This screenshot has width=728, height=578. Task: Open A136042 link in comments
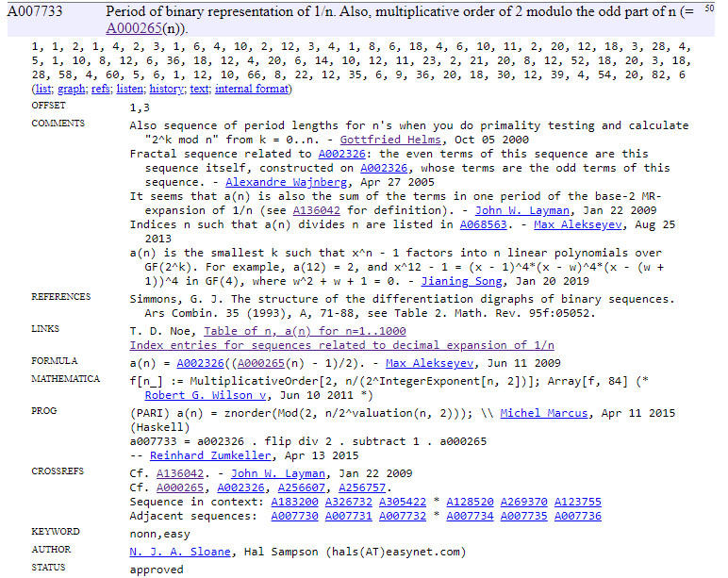[316, 210]
